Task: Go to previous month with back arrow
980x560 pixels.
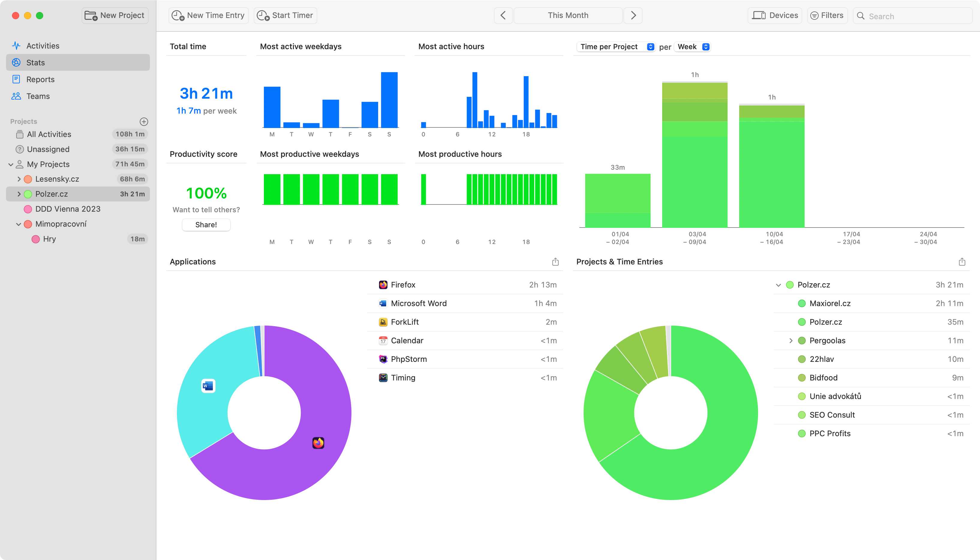Action: [x=503, y=15]
